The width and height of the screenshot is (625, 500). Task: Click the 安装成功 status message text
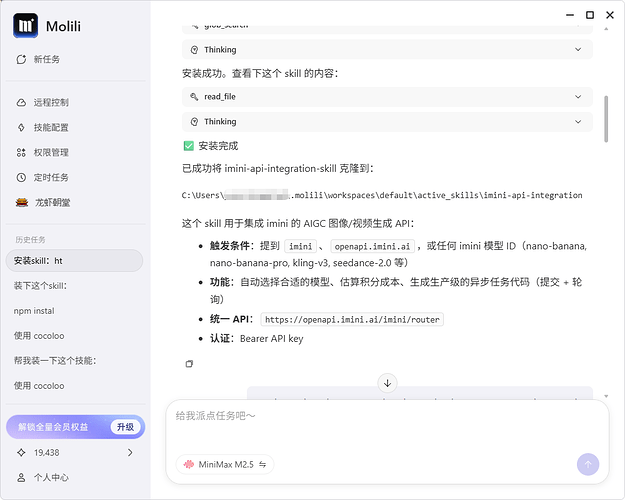point(260,74)
